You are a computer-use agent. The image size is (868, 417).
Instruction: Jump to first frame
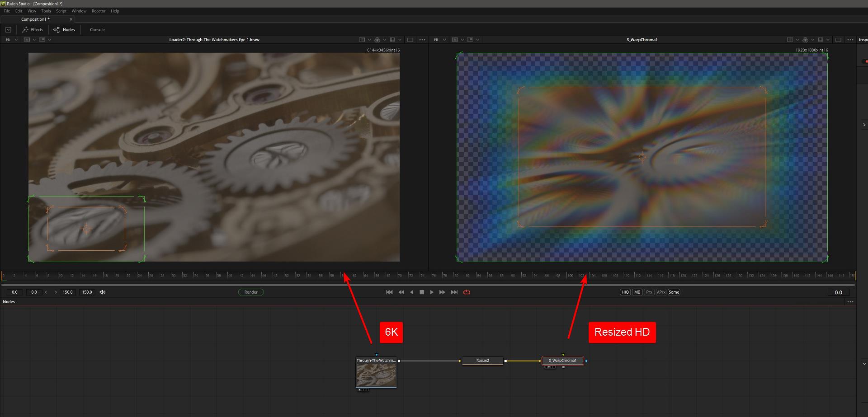coord(389,292)
